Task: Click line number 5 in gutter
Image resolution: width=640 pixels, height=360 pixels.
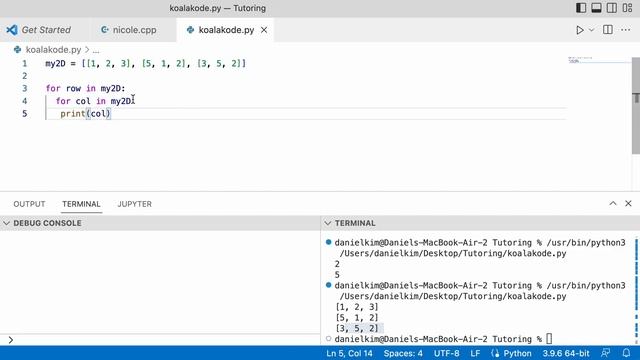Action: click(x=24, y=113)
